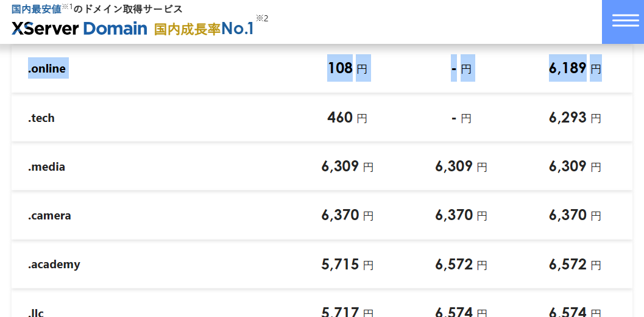Image resolution: width=644 pixels, height=317 pixels.
Task: Click the 108円 price for .online
Action: 347,68
